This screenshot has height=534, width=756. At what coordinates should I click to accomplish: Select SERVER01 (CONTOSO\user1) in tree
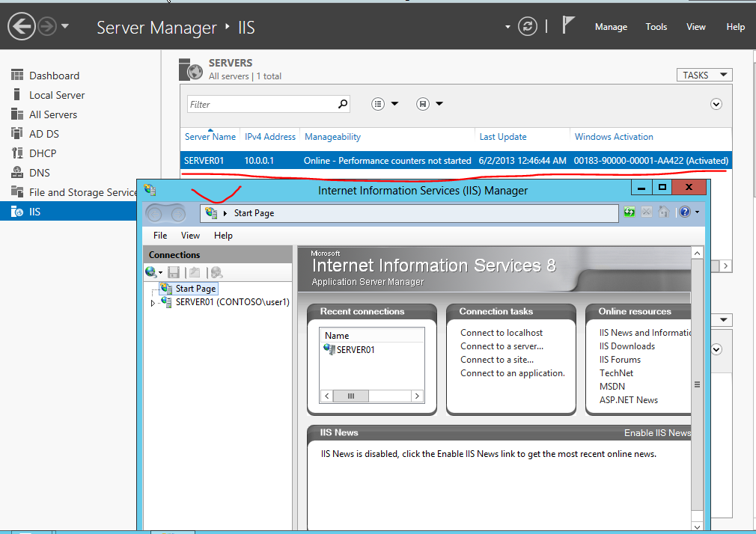232,302
